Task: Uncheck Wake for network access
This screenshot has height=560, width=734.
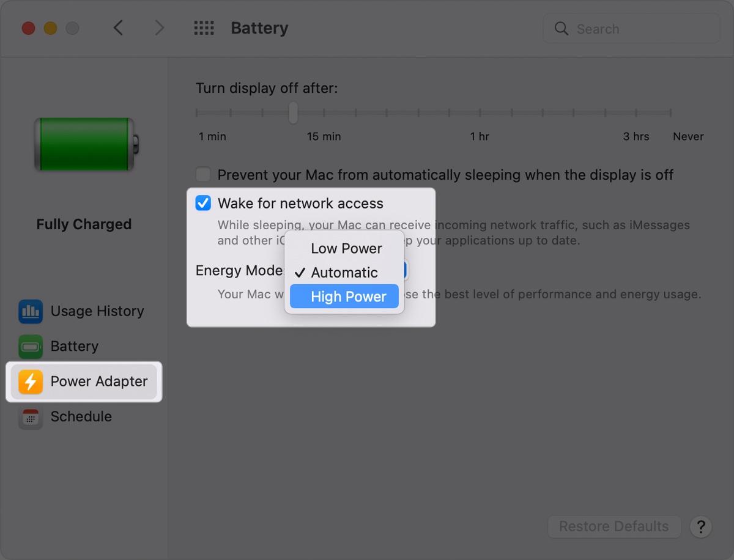Action: [203, 203]
